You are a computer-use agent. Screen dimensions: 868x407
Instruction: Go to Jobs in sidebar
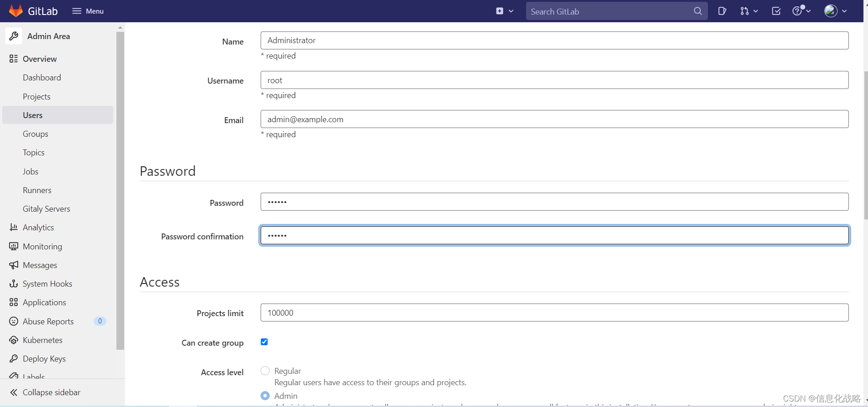(x=30, y=171)
